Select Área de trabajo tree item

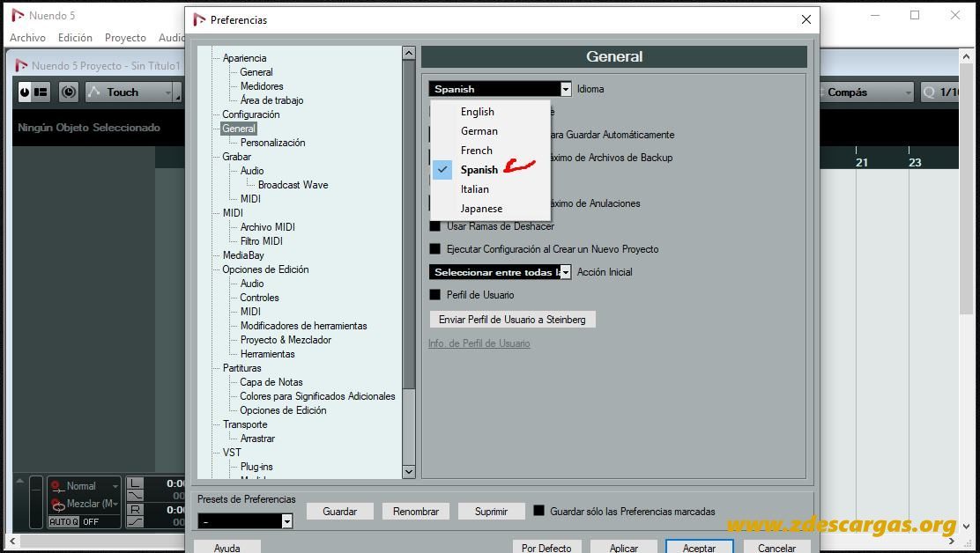point(271,100)
